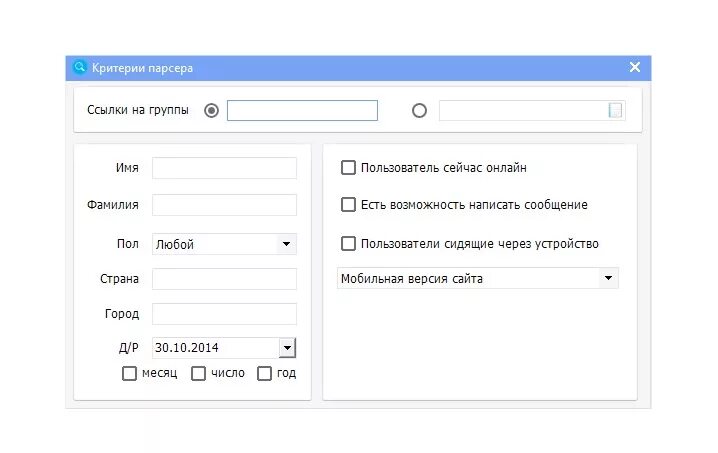This screenshot has width=718, height=453.
Task: Check Есть возможность написать сообщение
Action: [x=348, y=204]
